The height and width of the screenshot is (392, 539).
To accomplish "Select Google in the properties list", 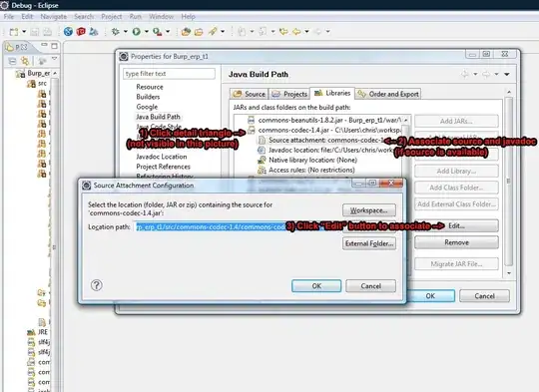I will coord(147,107).
